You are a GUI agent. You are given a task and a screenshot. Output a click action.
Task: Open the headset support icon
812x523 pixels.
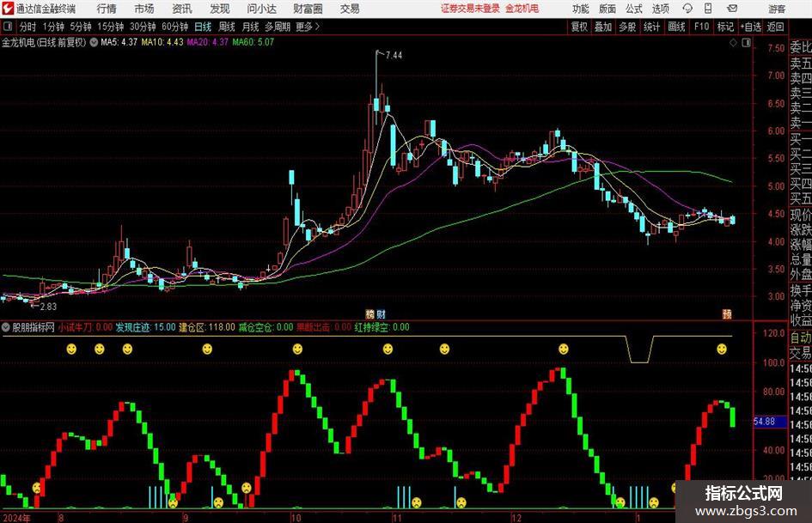(687, 9)
